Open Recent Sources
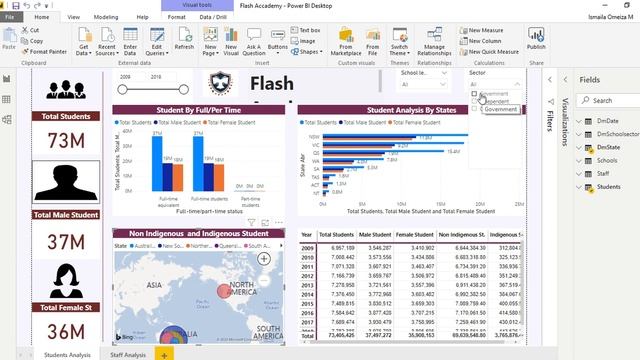 pyautogui.click(x=107, y=41)
